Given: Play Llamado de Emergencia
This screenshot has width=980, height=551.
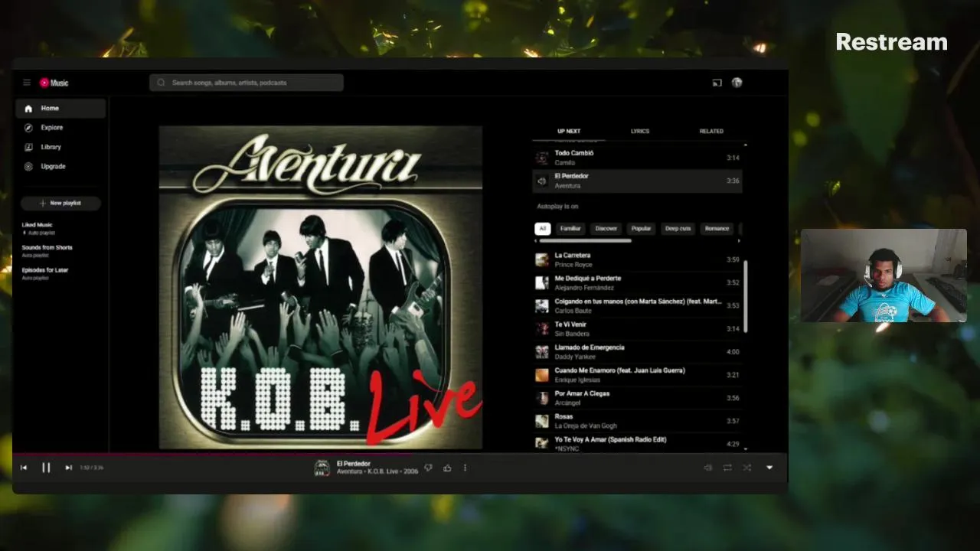Looking at the screenshot, I should point(637,351).
